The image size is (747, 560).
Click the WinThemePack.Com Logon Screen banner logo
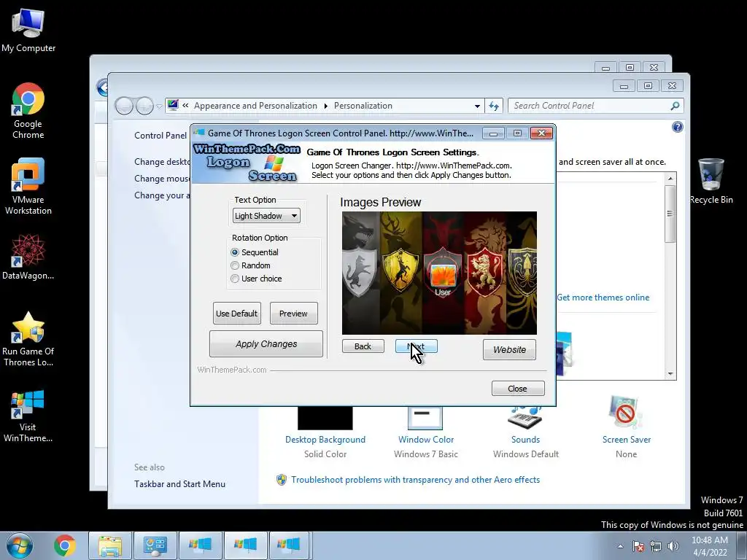click(x=247, y=163)
